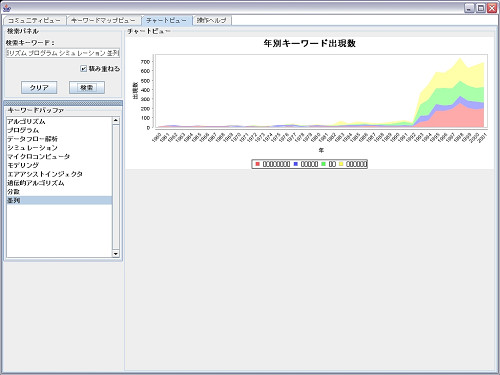Screen dimensions: 500x375
Task: Click the blue legend swatch below chart
Action: (296, 164)
